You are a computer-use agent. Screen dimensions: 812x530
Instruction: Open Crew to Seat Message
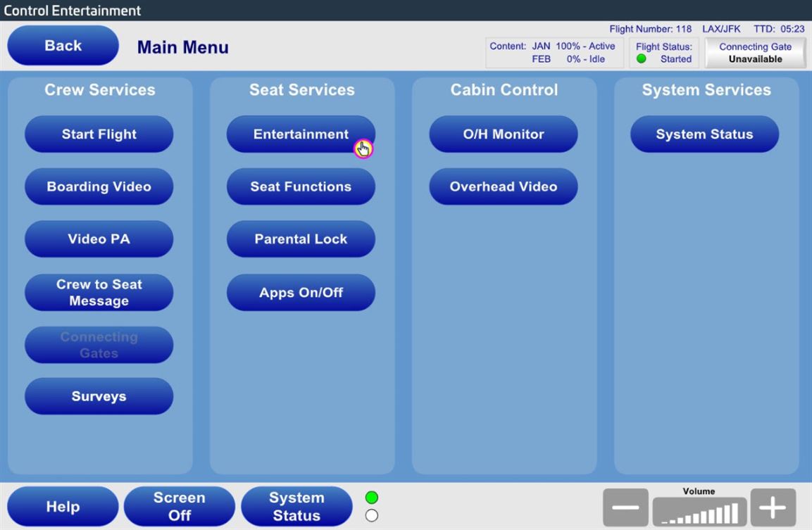[x=99, y=292]
